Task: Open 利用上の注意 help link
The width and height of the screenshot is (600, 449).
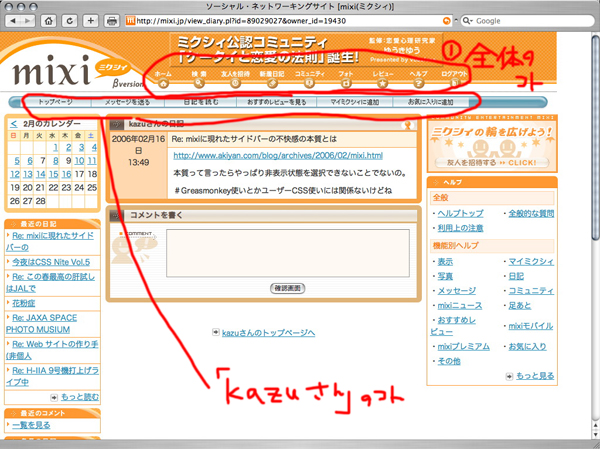Action: (x=460, y=228)
